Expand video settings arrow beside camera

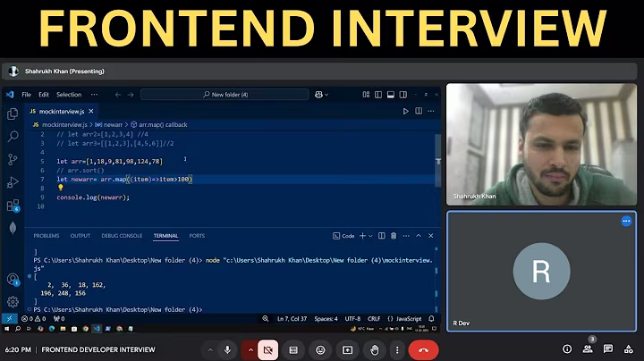(249, 349)
